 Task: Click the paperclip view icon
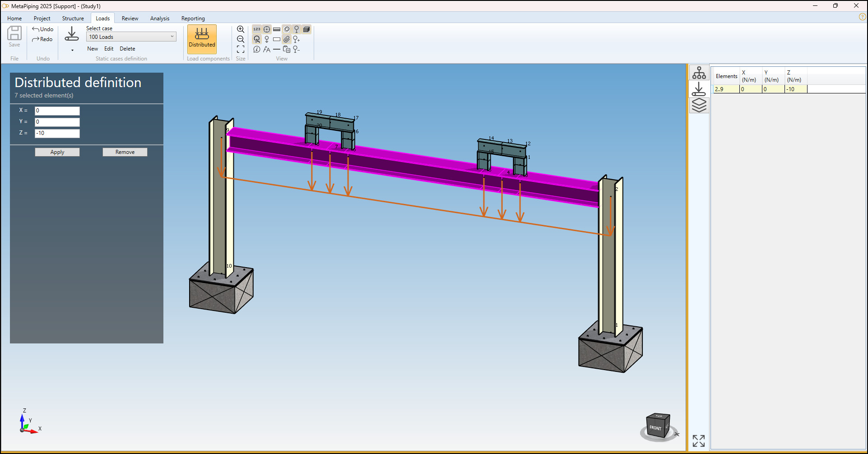(x=287, y=39)
